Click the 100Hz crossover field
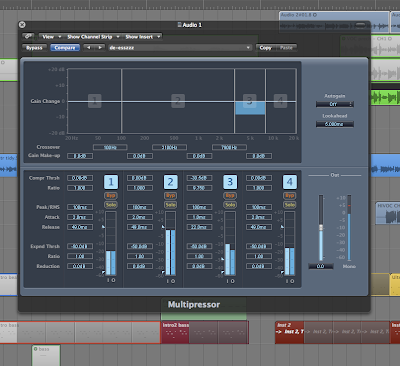Image resolution: width=400 pixels, height=366 pixels. (x=110, y=147)
